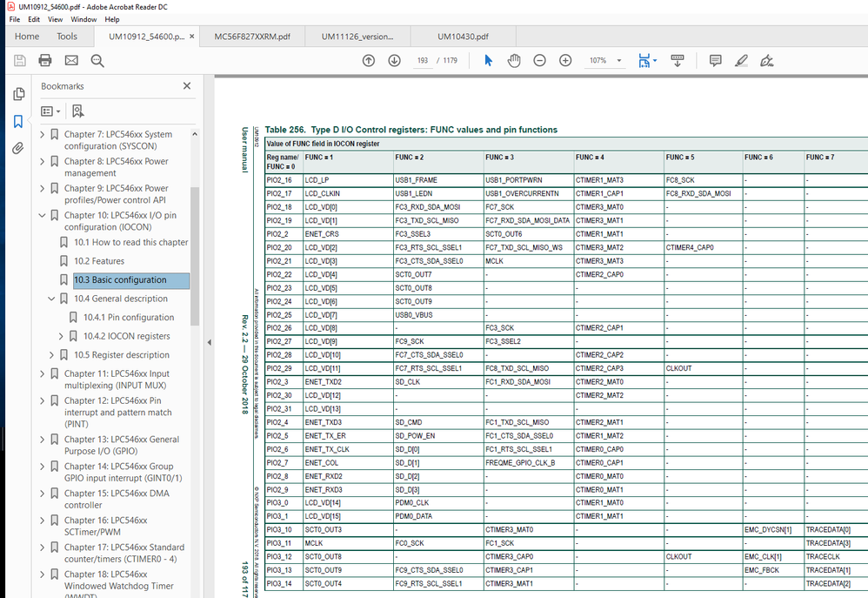Open the Edit menu
This screenshot has height=598, width=868.
(x=34, y=19)
